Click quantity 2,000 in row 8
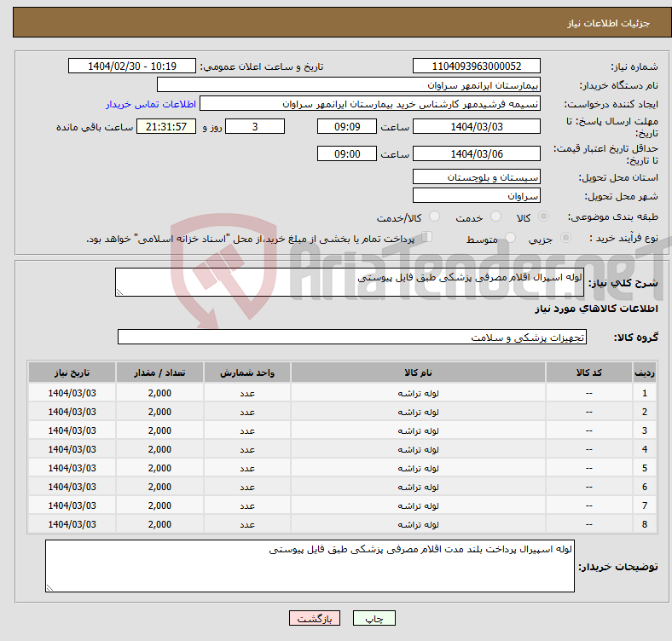Screen dimensions: 672x641 (159, 524)
